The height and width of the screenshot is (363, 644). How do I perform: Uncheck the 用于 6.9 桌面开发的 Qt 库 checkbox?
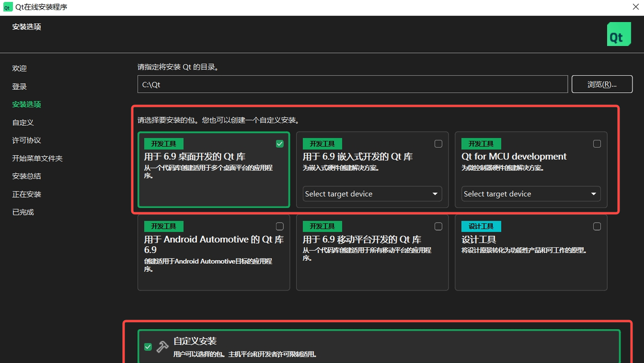pyautogui.click(x=280, y=144)
